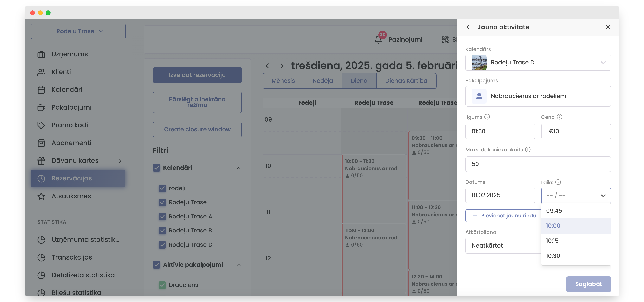Click the Promo kodi tag icon
Screen dimensions: 644x302
[41, 125]
